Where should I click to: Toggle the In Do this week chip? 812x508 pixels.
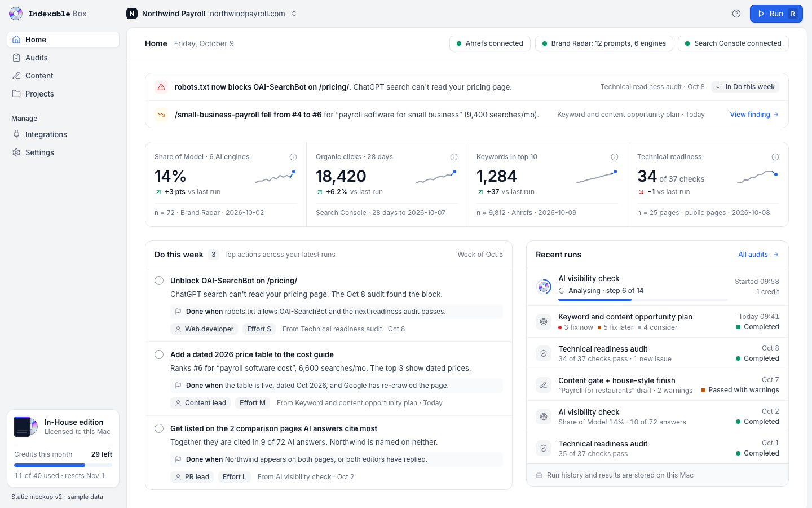[745, 87]
